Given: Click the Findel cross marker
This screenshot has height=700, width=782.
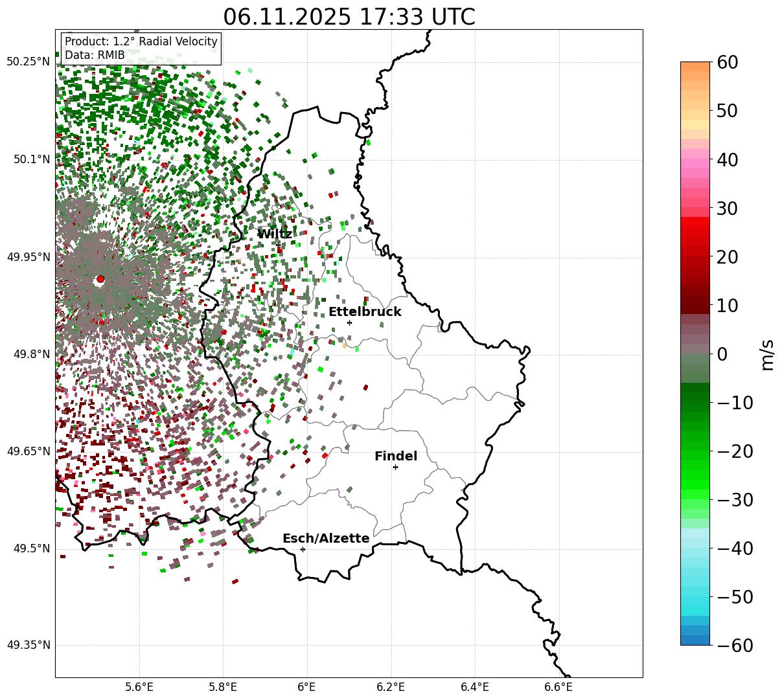Looking at the screenshot, I should coord(395,467).
